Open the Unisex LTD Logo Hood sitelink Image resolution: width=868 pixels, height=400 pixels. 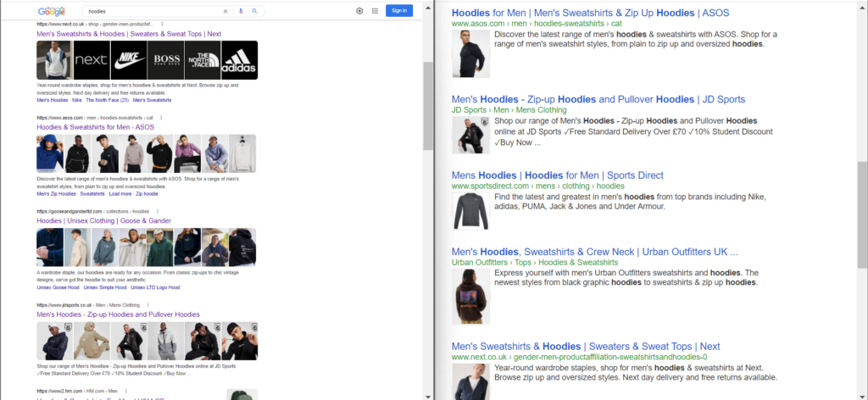(155, 287)
